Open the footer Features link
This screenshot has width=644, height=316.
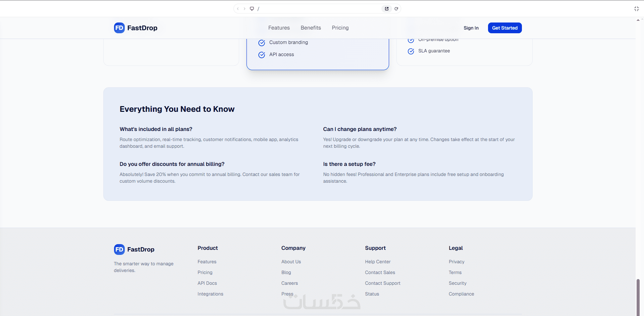pos(207,262)
